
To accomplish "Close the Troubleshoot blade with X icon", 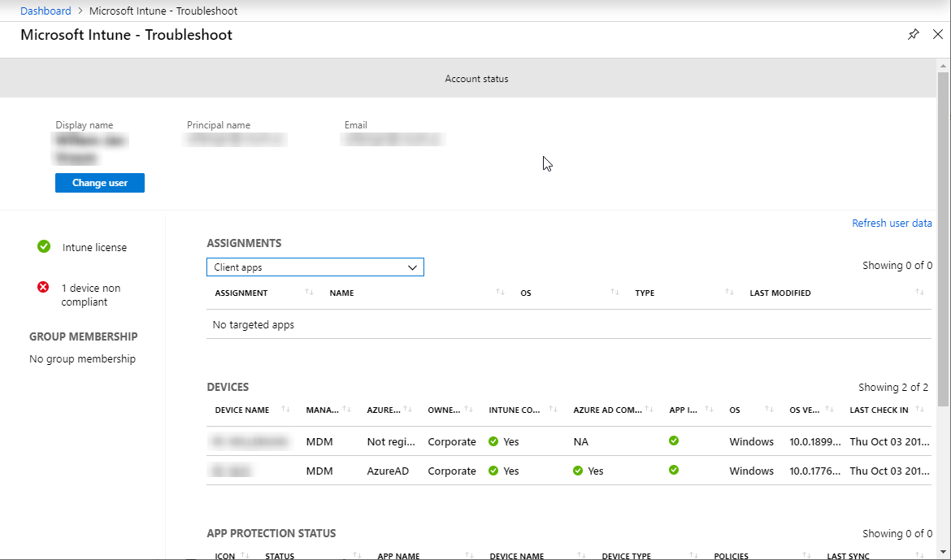I will (937, 34).
